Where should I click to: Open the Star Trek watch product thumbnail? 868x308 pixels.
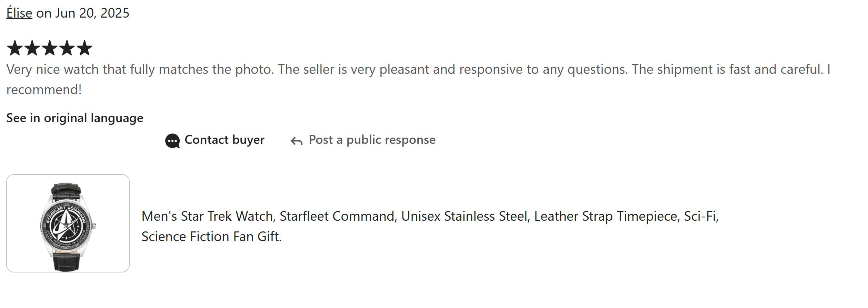pyautogui.click(x=68, y=223)
